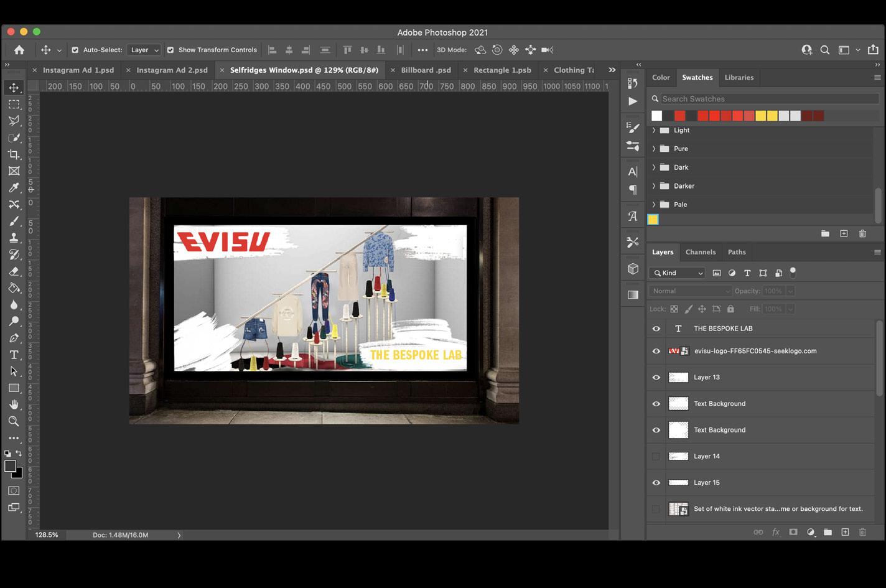Click the yellow swatch below Pale folder
The width and height of the screenshot is (886, 588).
[x=653, y=219]
